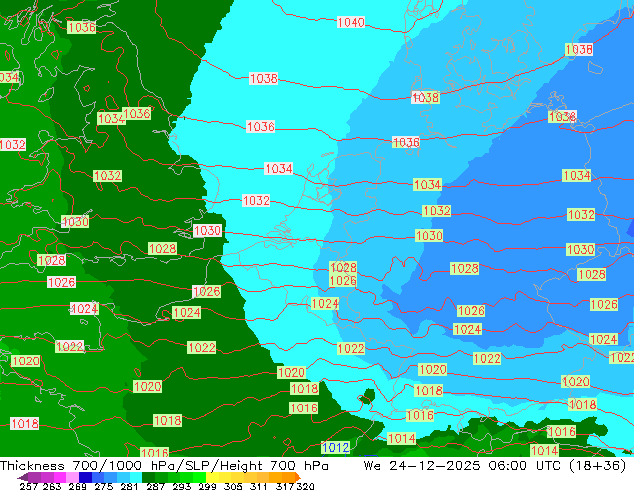Viewport: 634px width, 490px height.
Task: Click the 257 legend value
Action: click(29, 486)
